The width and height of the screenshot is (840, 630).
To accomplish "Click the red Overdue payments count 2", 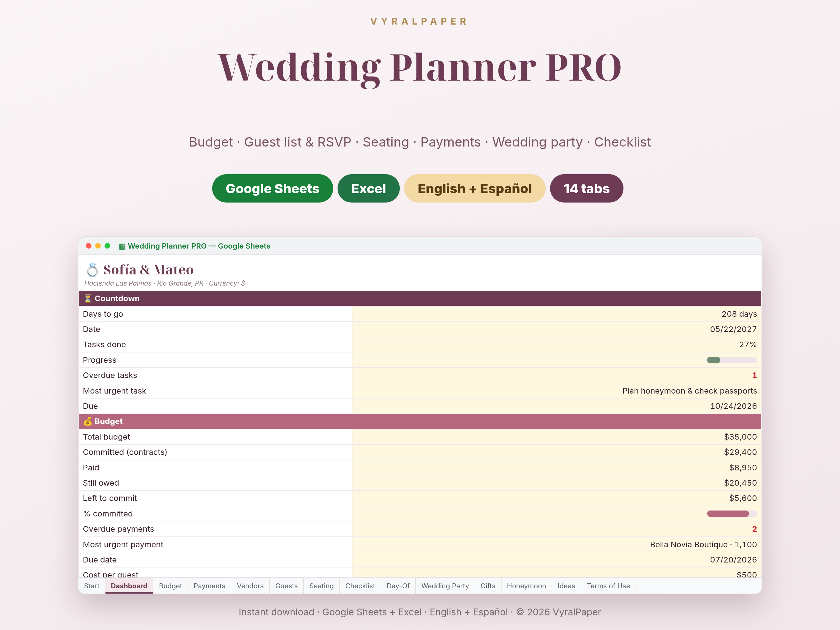I will pyautogui.click(x=754, y=529).
